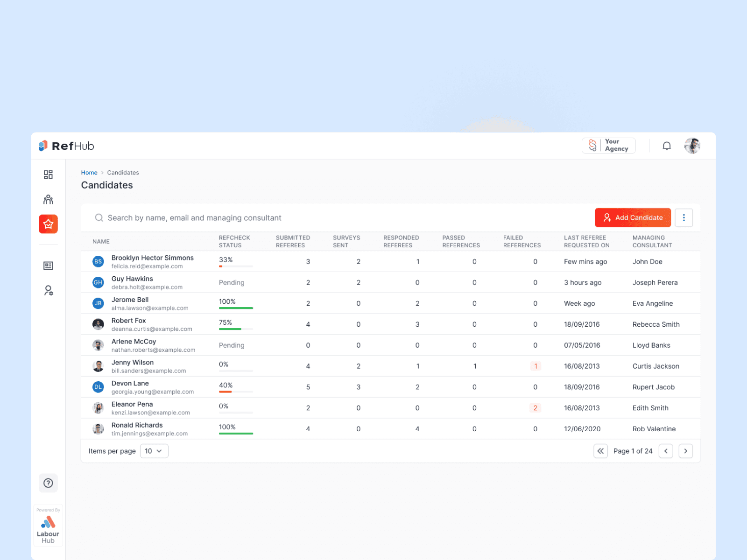The width and height of the screenshot is (747, 560).
Task: Click the 3 hours ago timestamp
Action: [583, 283]
